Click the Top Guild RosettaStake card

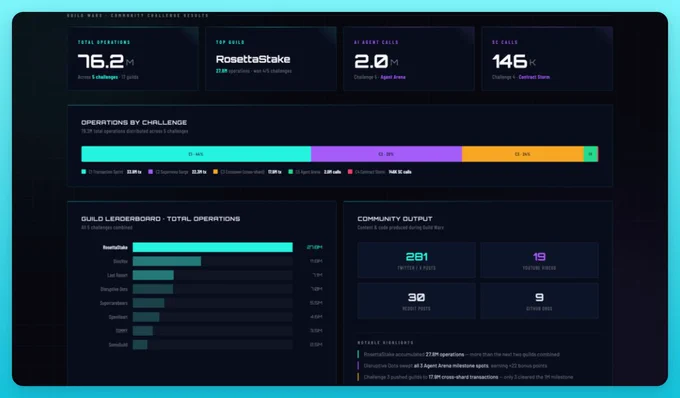click(271, 59)
